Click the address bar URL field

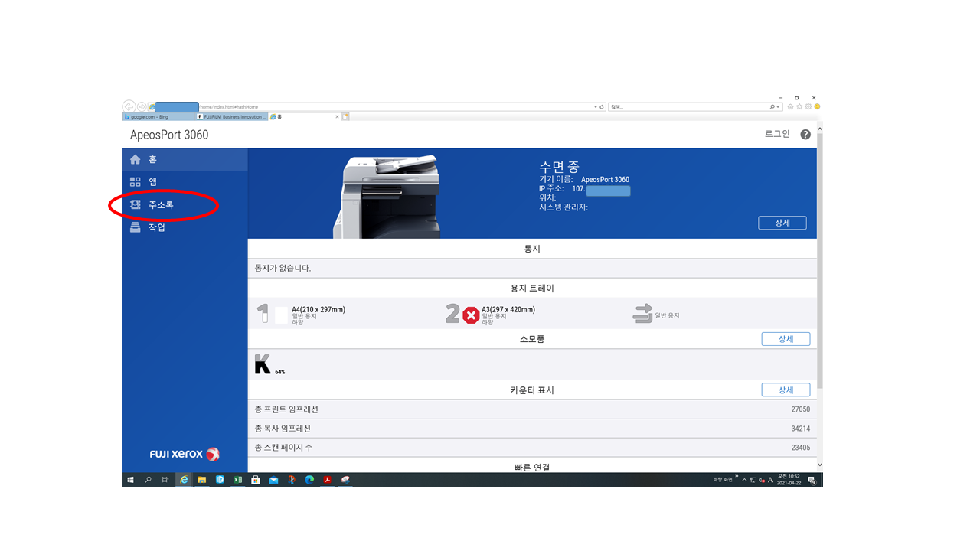[x=377, y=107]
